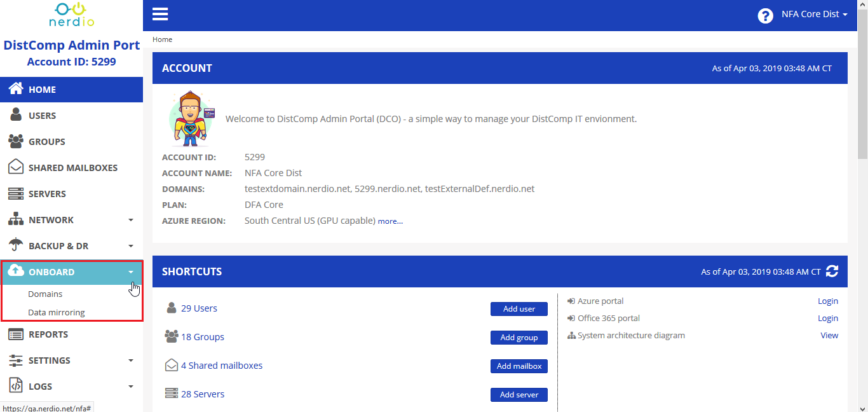Click View for System architecture diagram

tap(829, 335)
